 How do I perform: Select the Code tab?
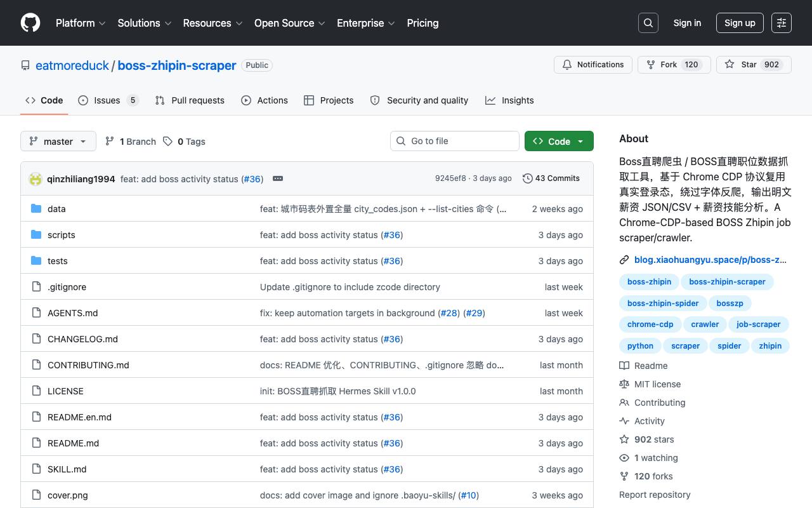point(44,100)
